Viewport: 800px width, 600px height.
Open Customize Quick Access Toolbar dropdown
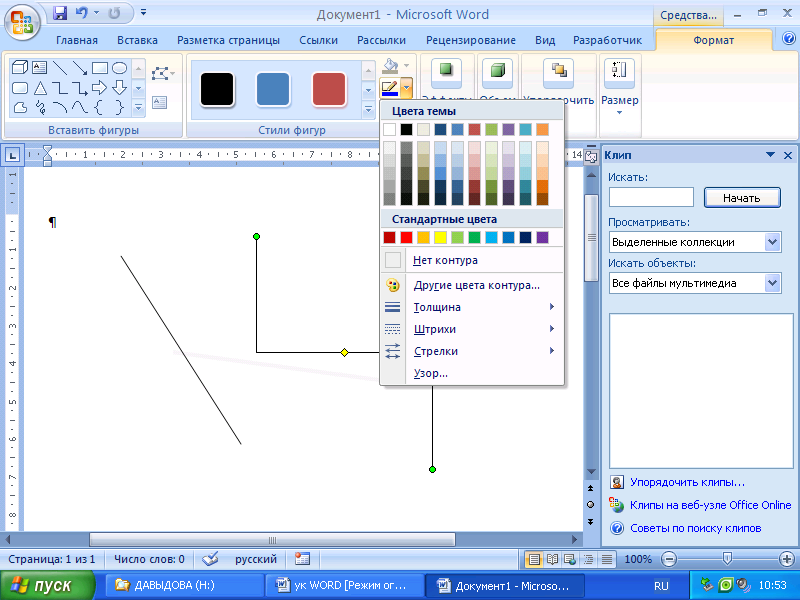pos(143,12)
